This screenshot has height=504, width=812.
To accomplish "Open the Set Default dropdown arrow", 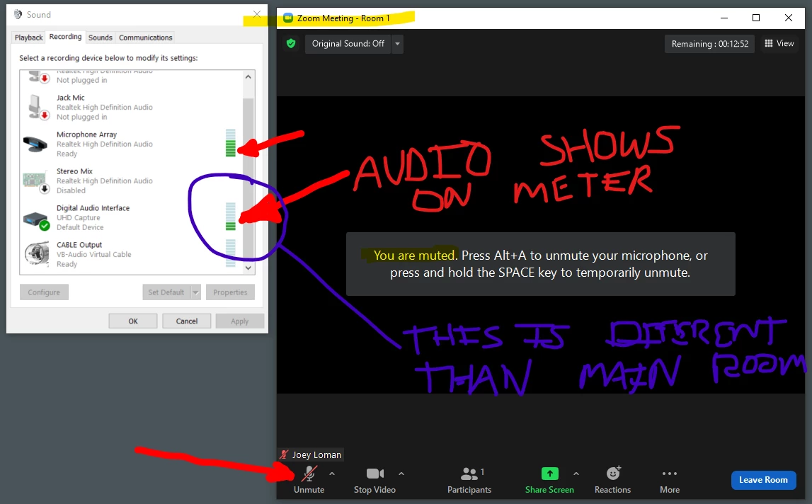I will pos(196,292).
